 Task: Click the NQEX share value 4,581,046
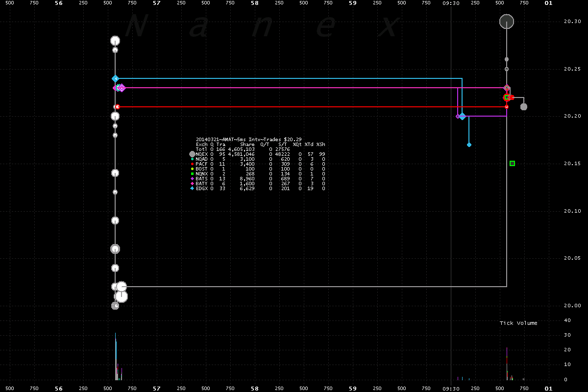[x=242, y=154]
